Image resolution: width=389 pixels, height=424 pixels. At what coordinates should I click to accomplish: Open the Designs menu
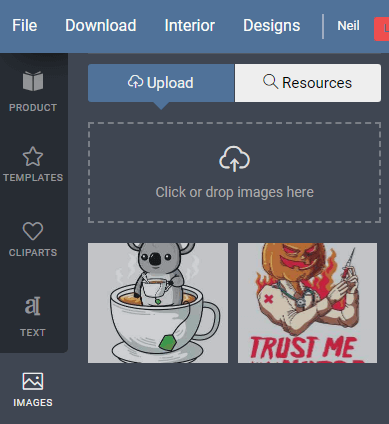pos(272,26)
